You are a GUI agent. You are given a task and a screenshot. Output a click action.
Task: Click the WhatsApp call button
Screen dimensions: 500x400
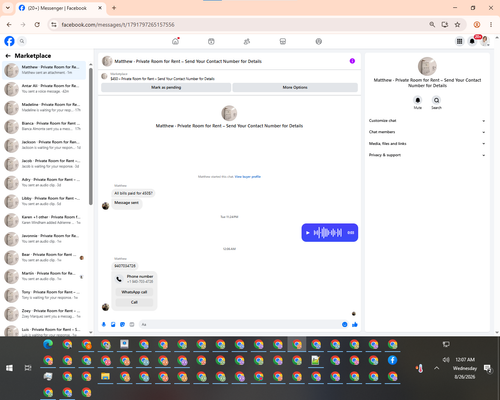coord(134,292)
